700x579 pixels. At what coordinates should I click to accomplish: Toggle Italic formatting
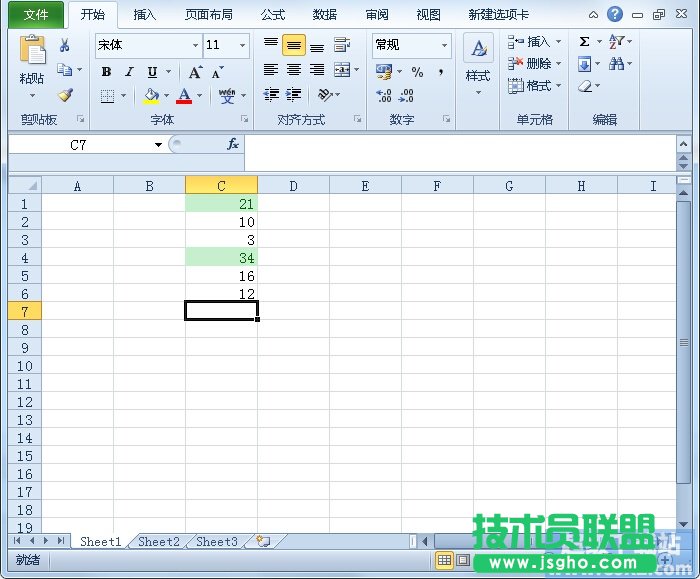(x=129, y=72)
